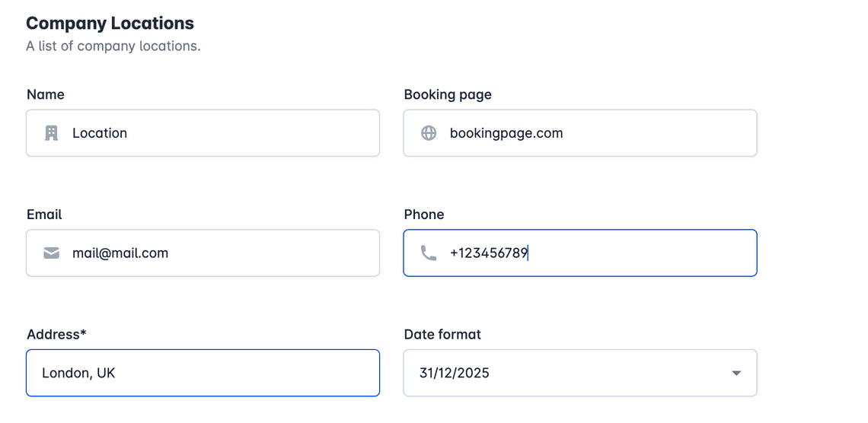Click into the bookingpage.com input field
Screen dimensions: 868x423
coord(580,133)
